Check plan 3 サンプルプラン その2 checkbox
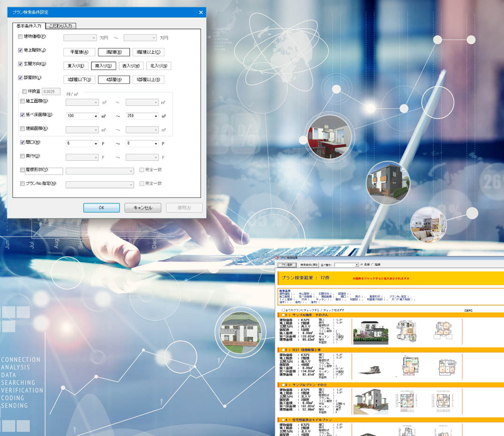Image resolution: width=504 pixels, height=436 pixels. (x=284, y=384)
